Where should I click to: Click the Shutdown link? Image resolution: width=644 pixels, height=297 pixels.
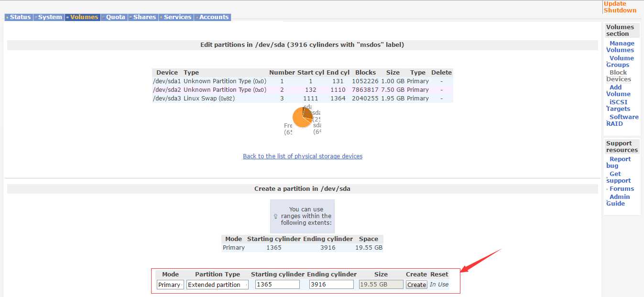pyautogui.click(x=620, y=11)
